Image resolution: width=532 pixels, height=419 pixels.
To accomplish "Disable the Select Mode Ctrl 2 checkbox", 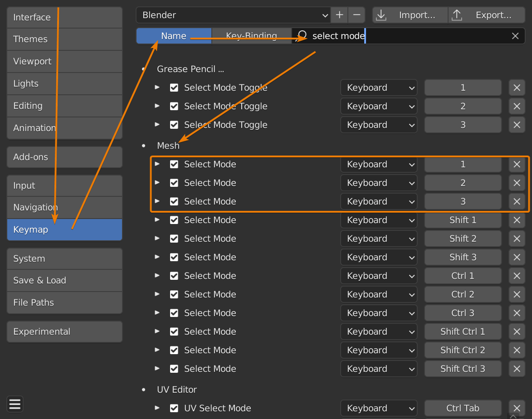I will 174,295.
